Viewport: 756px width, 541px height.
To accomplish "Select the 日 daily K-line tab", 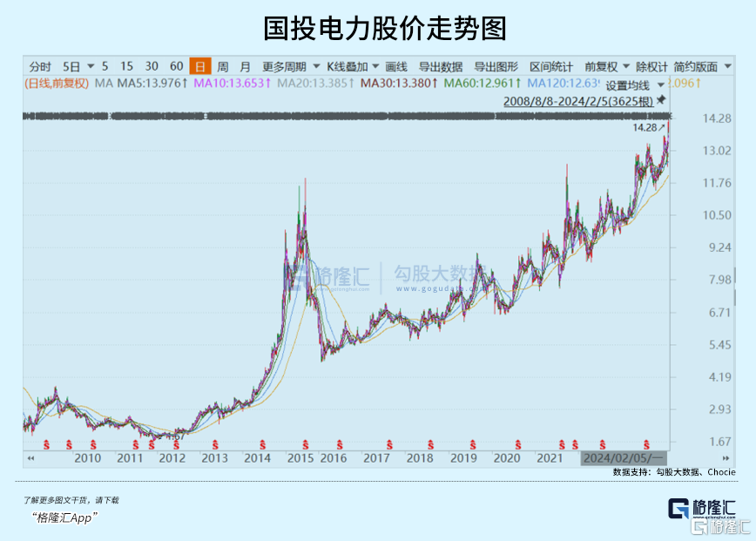I will [200, 66].
